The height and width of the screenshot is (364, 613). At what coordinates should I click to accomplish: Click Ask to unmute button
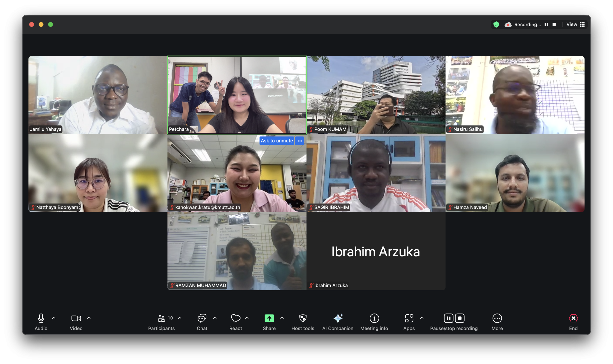coord(277,141)
